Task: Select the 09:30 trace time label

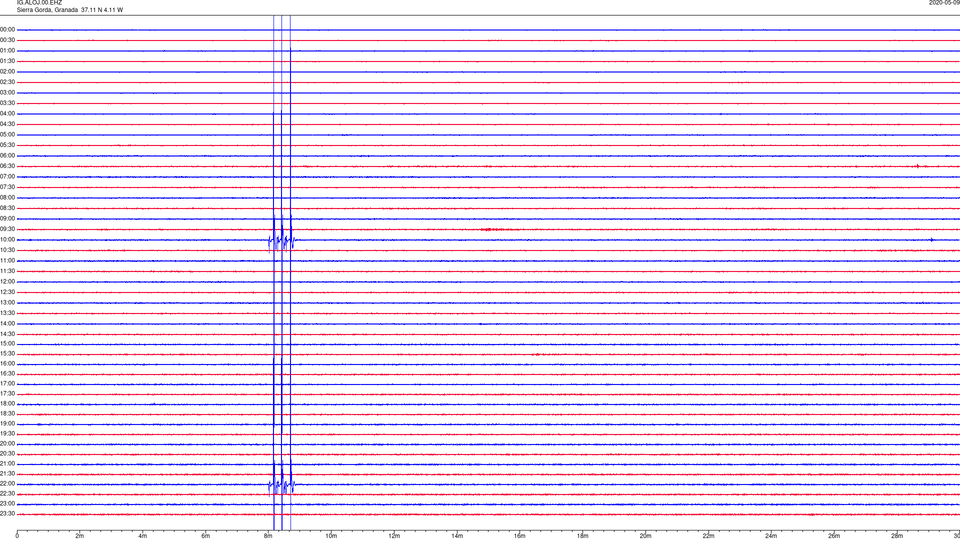Action: coord(7,229)
